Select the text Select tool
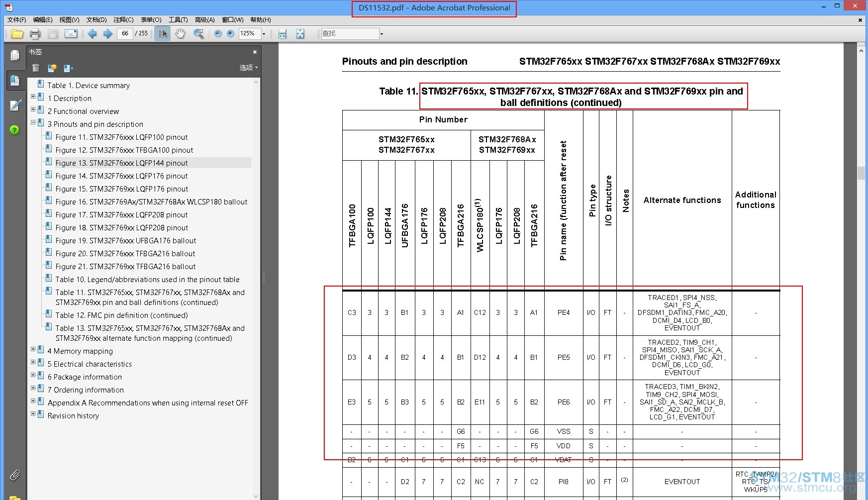The height and width of the screenshot is (500, 868). tap(162, 34)
